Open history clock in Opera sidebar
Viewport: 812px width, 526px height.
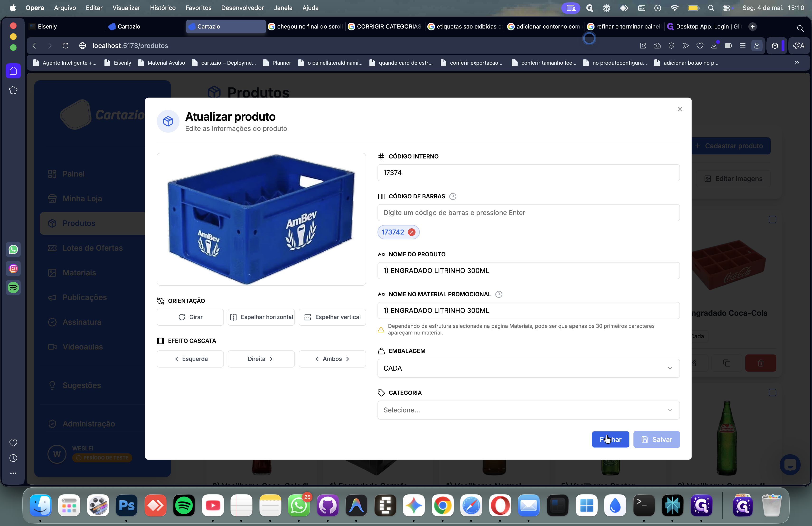(13, 458)
